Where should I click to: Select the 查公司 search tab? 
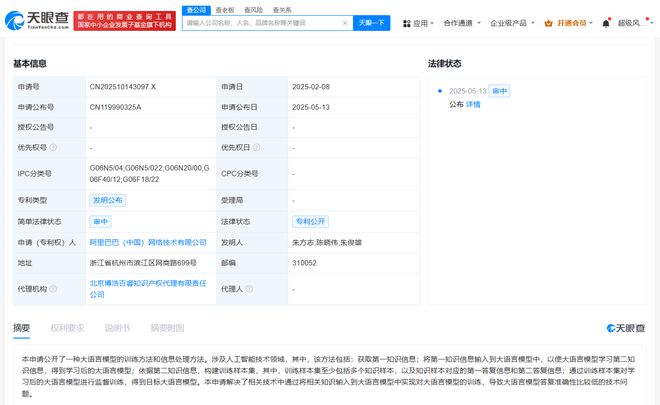[196, 10]
